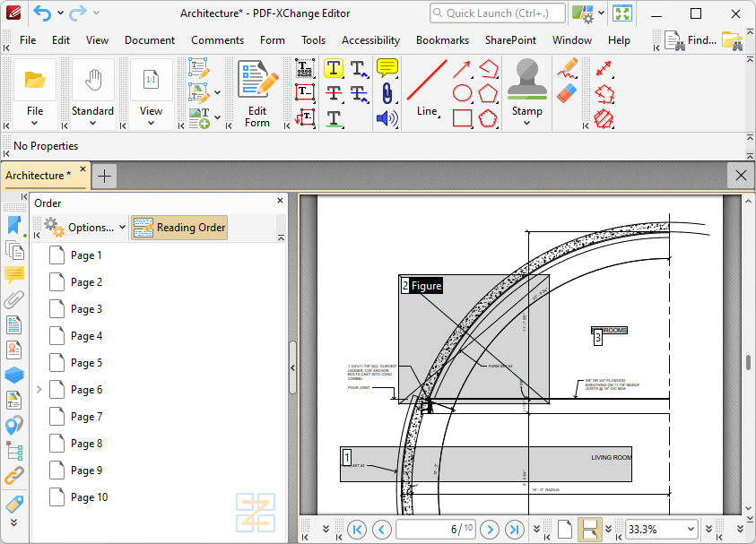Click the Redo arrow icon
The width and height of the screenshot is (756, 544).
[x=77, y=13]
